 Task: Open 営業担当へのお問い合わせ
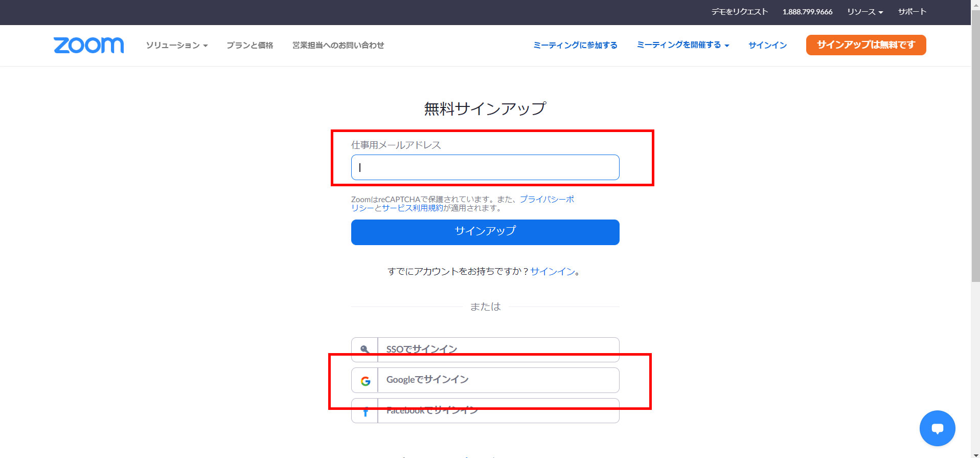pyautogui.click(x=338, y=45)
